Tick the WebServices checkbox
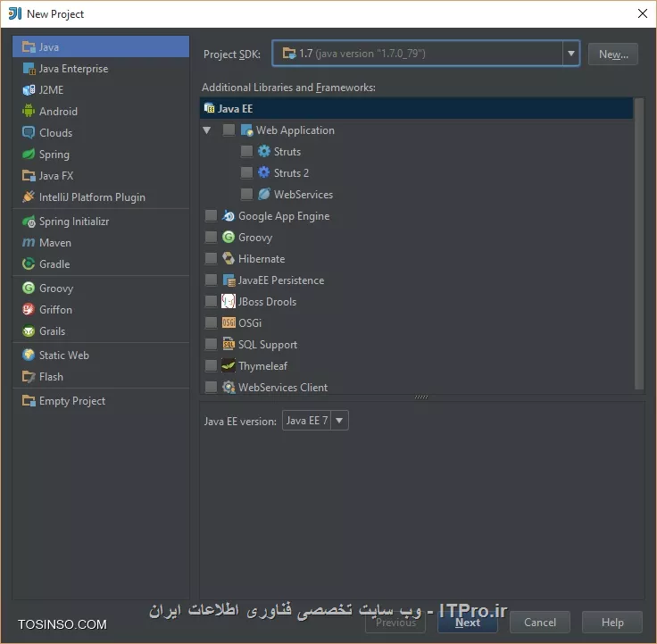 [x=246, y=194]
